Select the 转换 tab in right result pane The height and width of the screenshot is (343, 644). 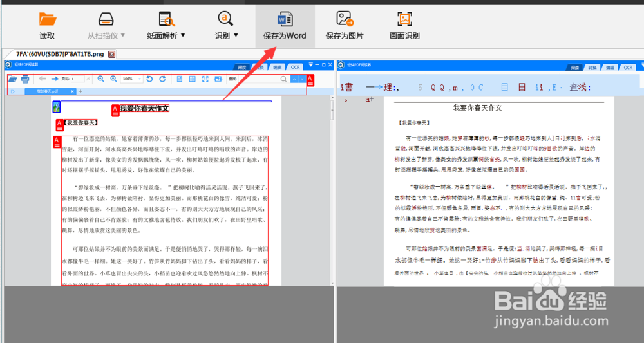(592, 67)
